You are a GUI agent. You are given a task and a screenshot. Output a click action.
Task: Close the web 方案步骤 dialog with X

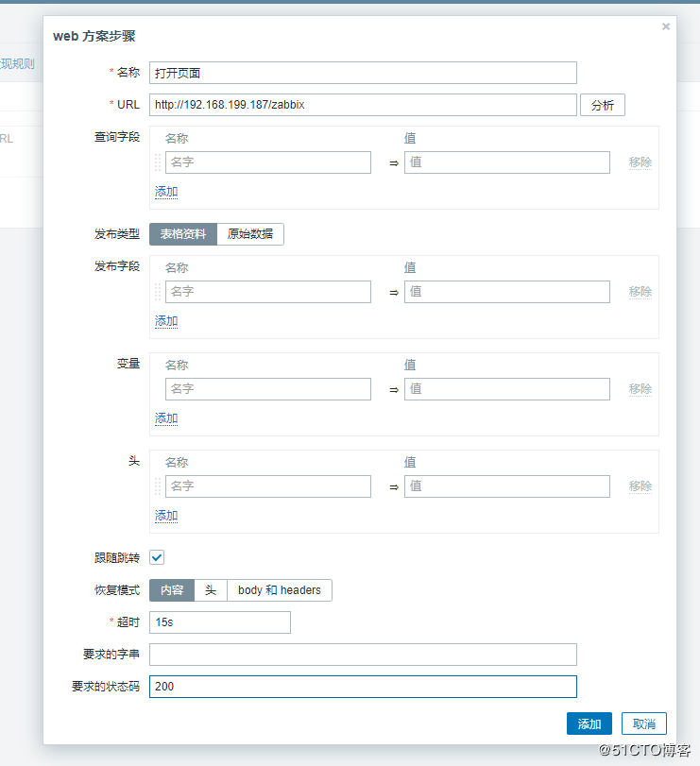coord(666,26)
